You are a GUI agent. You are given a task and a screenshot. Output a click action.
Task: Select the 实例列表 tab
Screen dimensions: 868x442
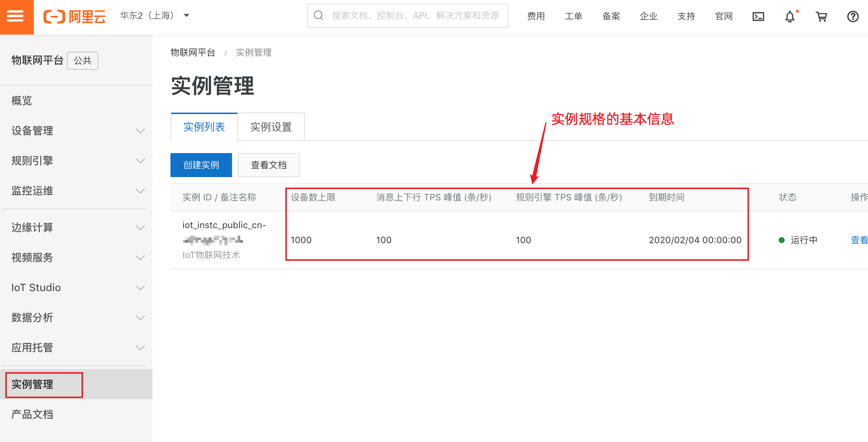[204, 127]
